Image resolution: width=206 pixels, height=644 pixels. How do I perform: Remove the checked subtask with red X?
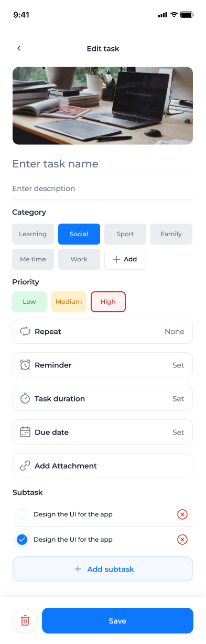(x=182, y=540)
